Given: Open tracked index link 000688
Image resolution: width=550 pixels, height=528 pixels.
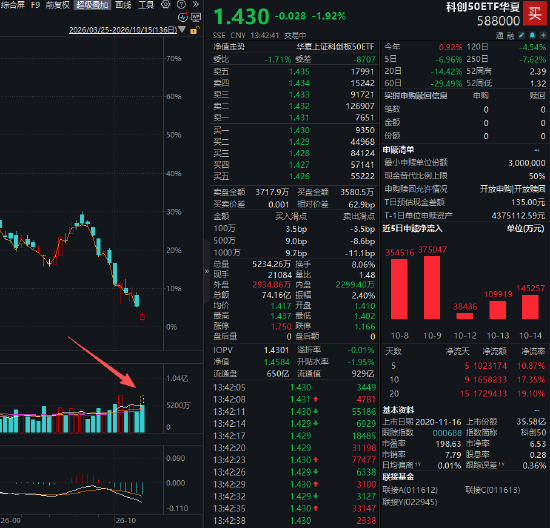Looking at the screenshot, I should pos(447,433).
